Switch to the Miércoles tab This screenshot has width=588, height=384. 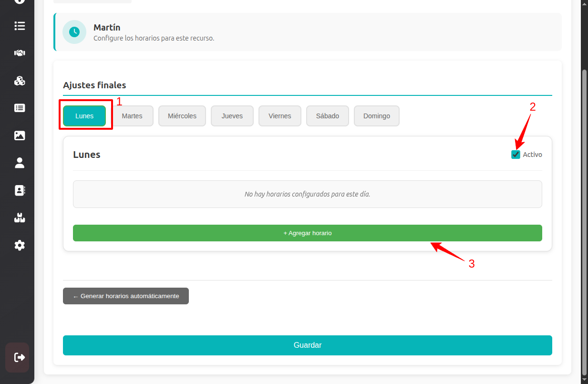pos(182,116)
